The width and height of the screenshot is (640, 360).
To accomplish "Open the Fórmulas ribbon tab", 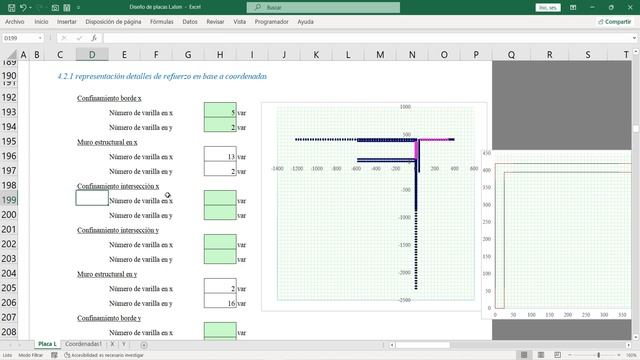I will [x=162, y=22].
